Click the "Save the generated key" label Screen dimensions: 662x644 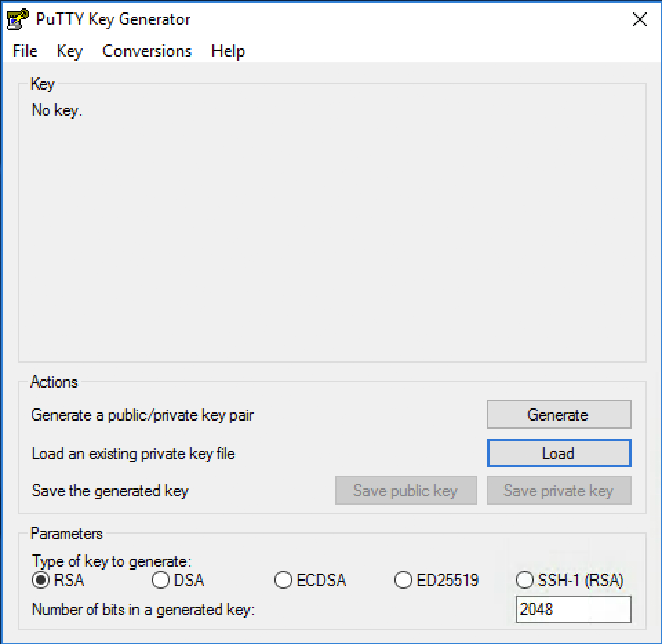110,491
